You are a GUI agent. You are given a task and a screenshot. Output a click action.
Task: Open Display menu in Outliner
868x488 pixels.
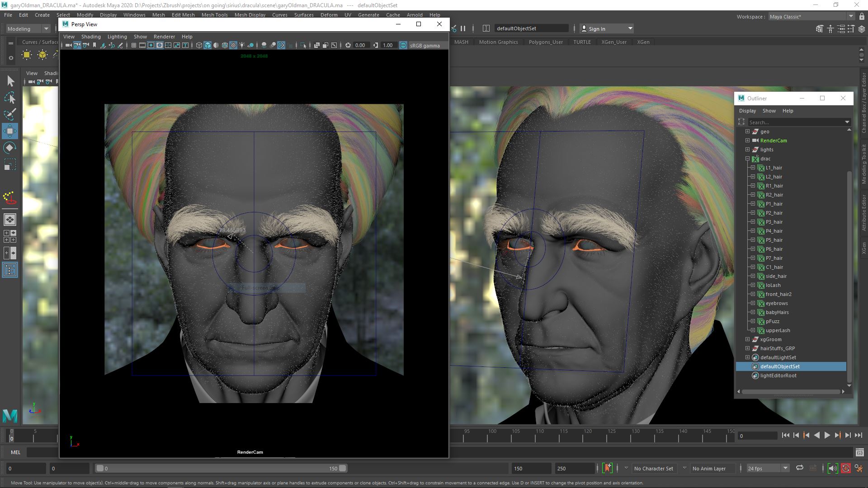(747, 111)
